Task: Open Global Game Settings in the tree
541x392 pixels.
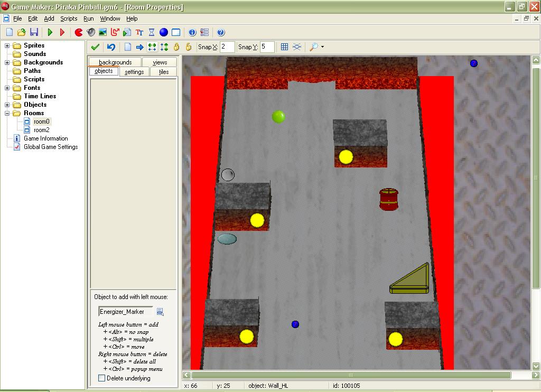Action: click(x=51, y=147)
